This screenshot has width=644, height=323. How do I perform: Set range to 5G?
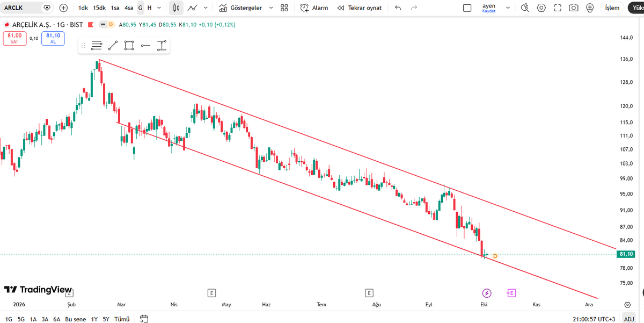click(21, 319)
